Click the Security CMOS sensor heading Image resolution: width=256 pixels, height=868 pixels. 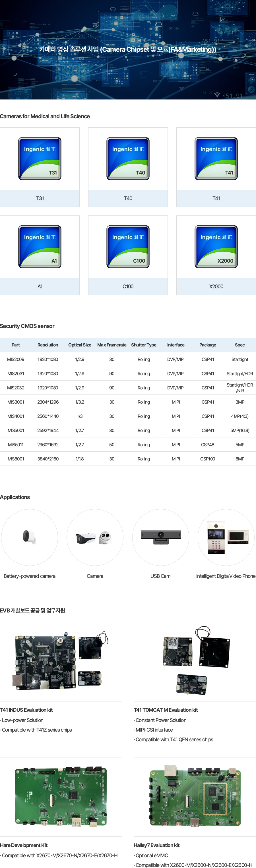pyautogui.click(x=27, y=326)
